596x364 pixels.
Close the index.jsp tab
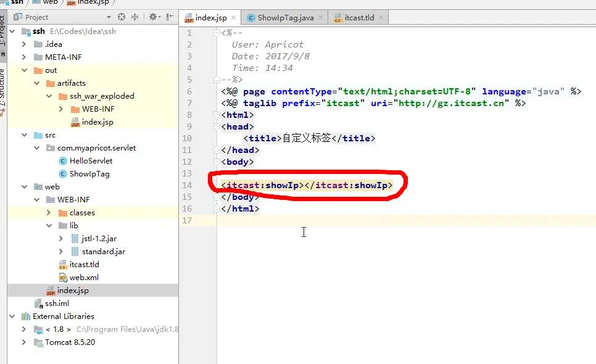pyautogui.click(x=233, y=17)
